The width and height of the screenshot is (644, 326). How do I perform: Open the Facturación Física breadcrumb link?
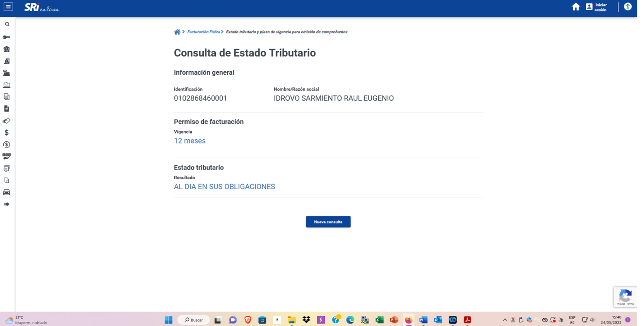pyautogui.click(x=203, y=32)
